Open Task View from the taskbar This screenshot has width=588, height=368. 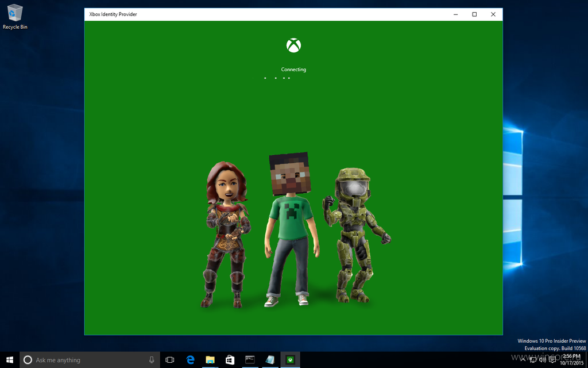pos(170,360)
